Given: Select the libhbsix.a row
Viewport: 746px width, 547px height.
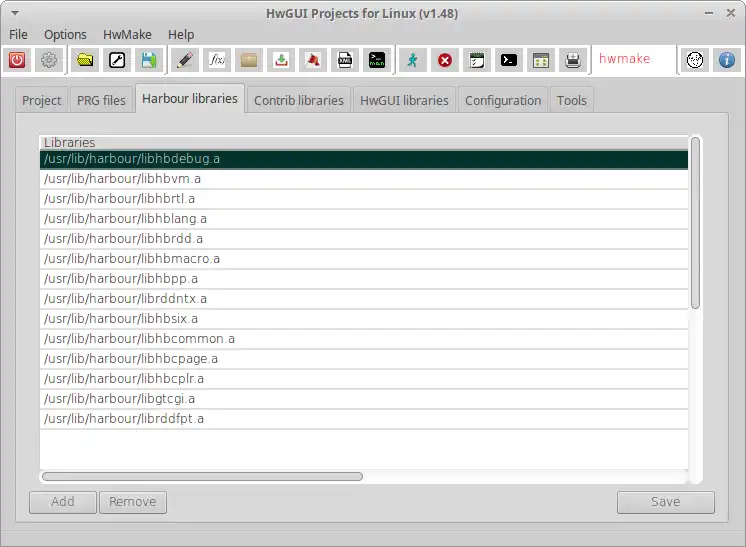Looking at the screenshot, I should [364, 319].
